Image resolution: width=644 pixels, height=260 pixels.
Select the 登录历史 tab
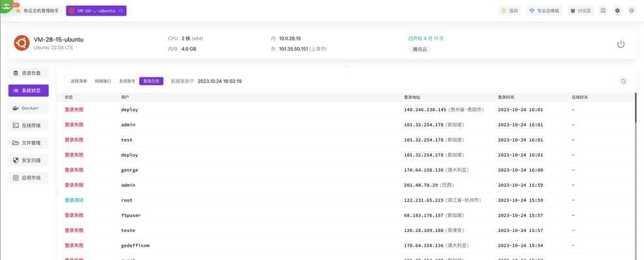(151, 81)
